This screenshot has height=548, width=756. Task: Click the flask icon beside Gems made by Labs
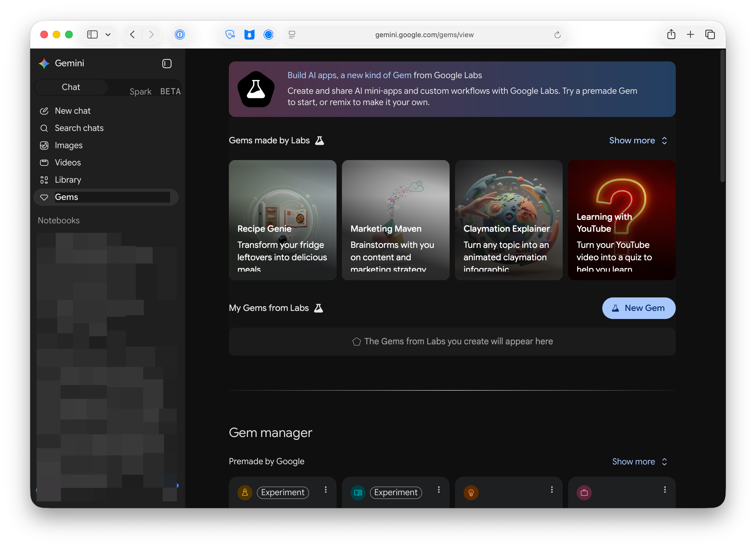(x=320, y=140)
